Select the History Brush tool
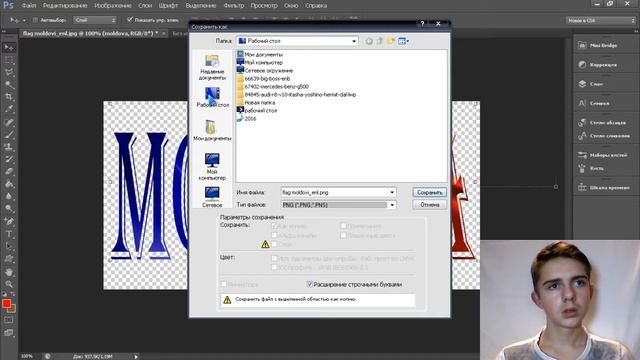Screen dimensions: 640x360 9,159
